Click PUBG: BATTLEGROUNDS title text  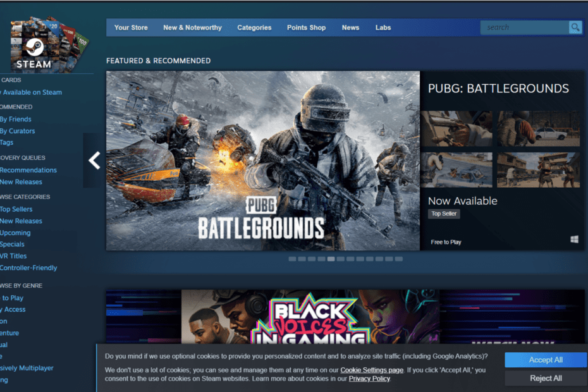[498, 89]
